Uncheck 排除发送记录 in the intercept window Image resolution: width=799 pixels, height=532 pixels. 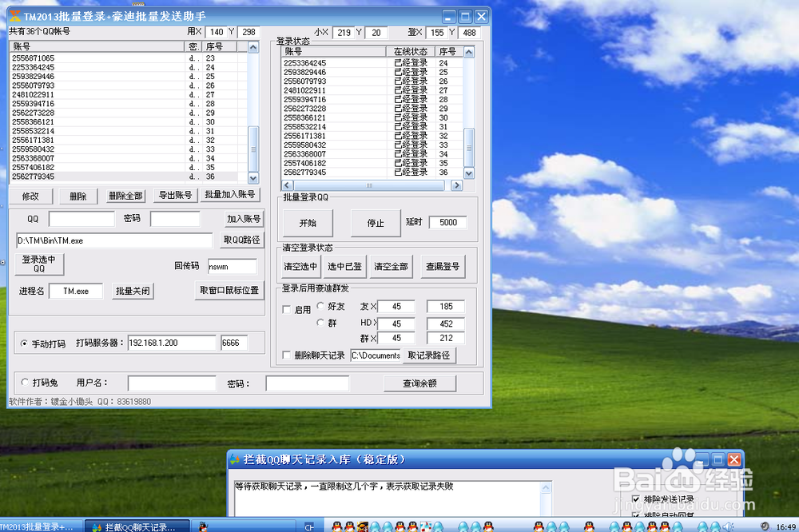pos(636,499)
